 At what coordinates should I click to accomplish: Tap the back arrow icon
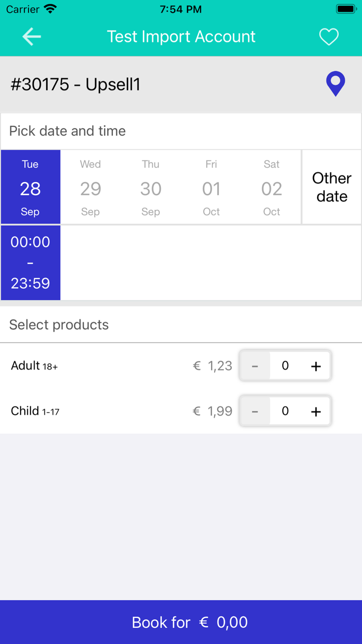[32, 37]
